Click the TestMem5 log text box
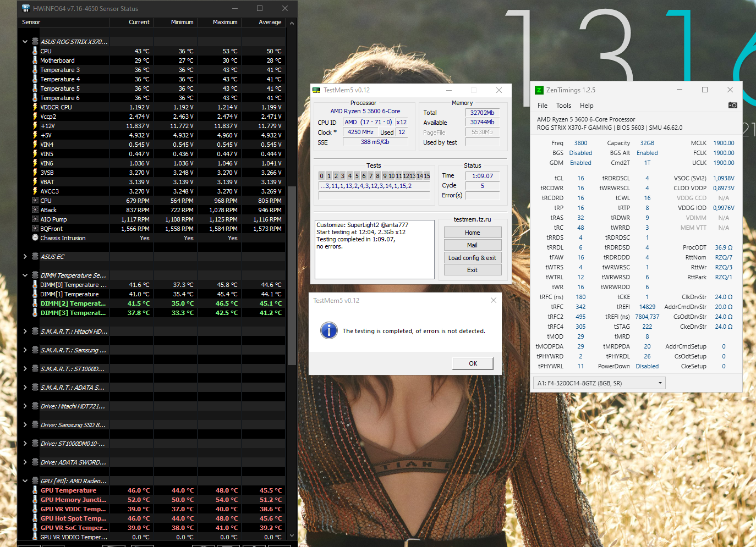 (375, 250)
